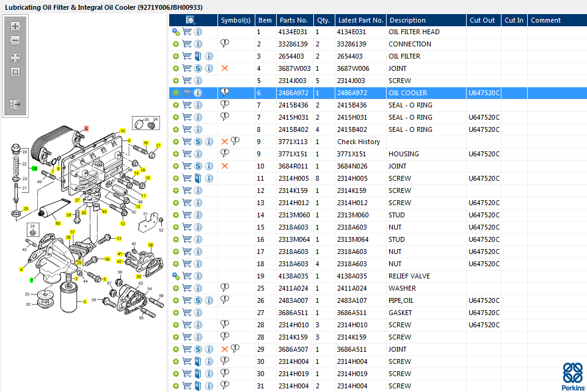Click the Qty. column header

(324, 20)
